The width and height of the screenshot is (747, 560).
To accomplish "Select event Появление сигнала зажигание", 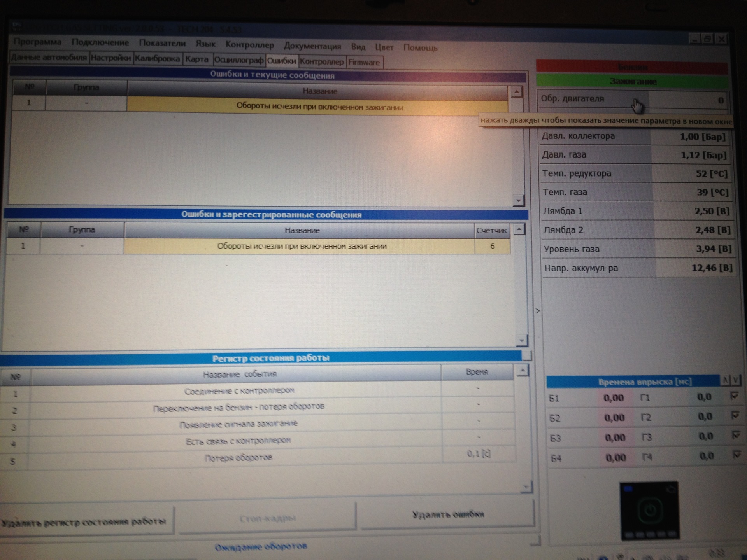I will coord(258,425).
